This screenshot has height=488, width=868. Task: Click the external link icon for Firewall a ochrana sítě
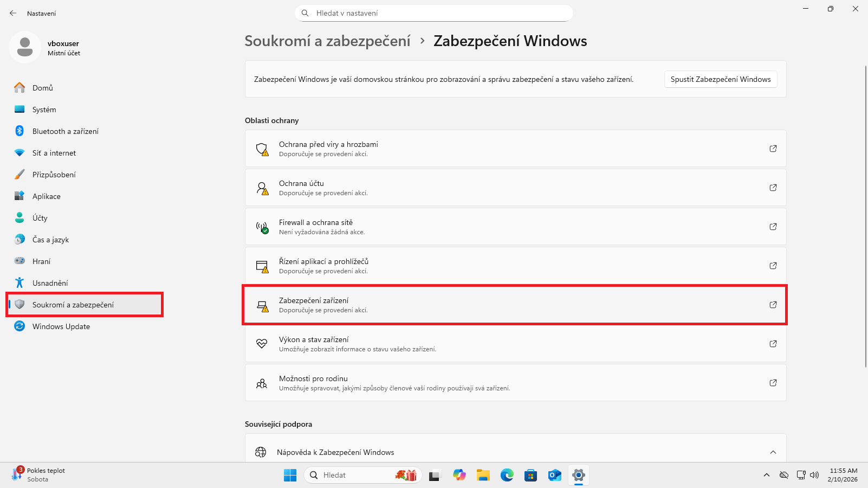(x=773, y=227)
